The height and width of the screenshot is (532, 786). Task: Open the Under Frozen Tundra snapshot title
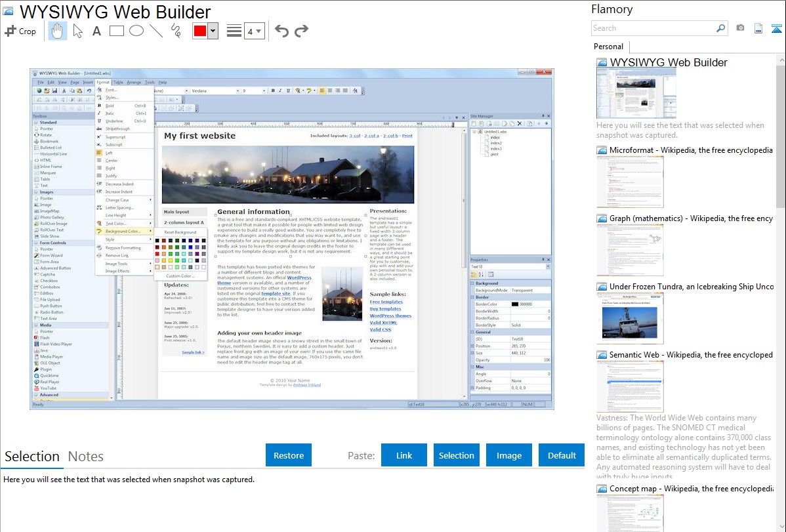[692, 286]
